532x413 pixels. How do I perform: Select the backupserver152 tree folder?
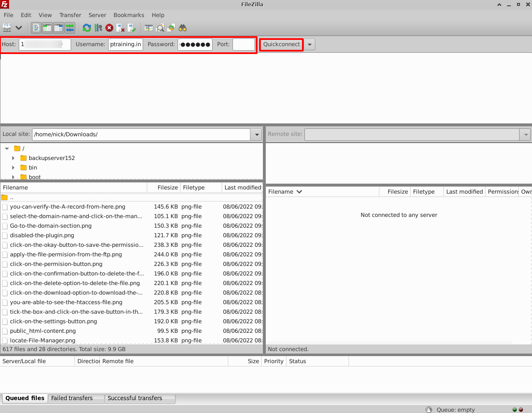click(x=52, y=158)
